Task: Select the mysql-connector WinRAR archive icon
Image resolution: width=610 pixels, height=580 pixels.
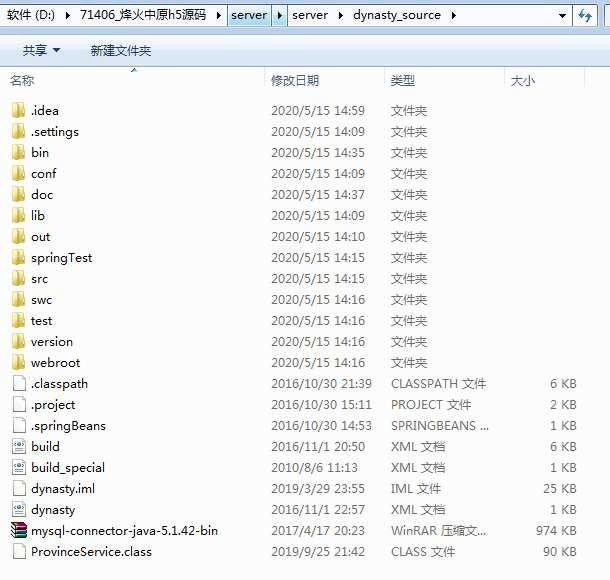Action: click(x=19, y=531)
